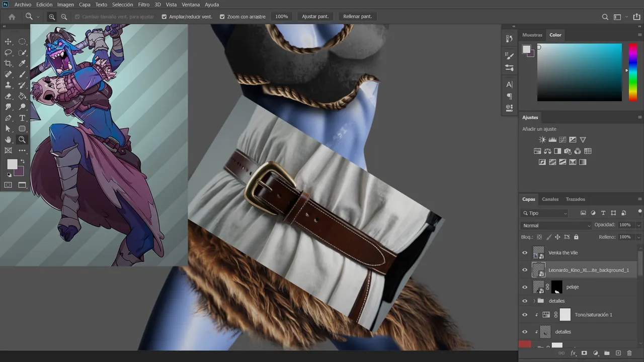The width and height of the screenshot is (644, 362).
Task: Hide the pelaje layer
Action: click(525, 287)
